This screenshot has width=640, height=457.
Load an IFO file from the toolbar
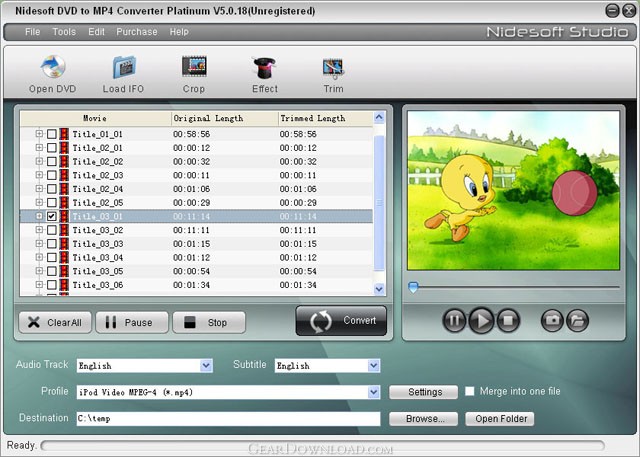click(x=123, y=74)
